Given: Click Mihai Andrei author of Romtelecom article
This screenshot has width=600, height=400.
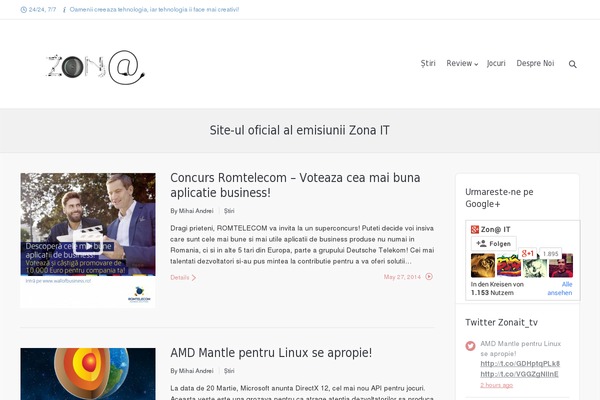Looking at the screenshot, I should [196, 211].
